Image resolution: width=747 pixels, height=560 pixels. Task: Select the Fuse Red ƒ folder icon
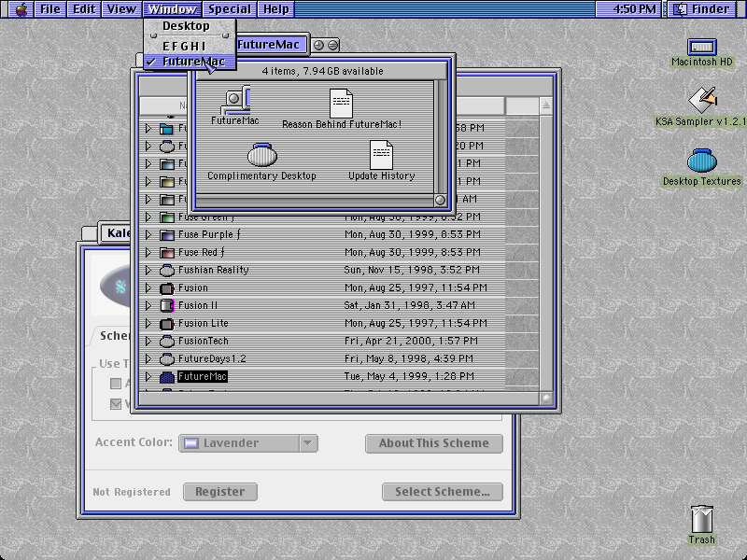pos(167,252)
